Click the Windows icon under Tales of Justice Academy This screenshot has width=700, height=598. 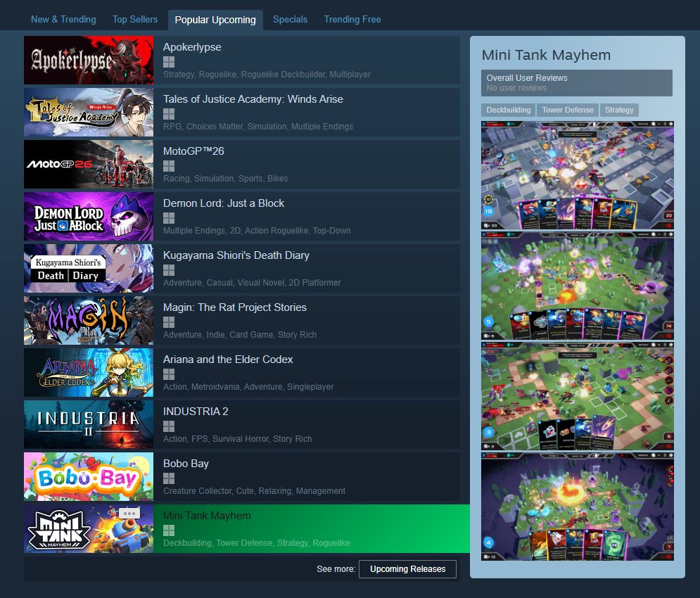[169, 114]
